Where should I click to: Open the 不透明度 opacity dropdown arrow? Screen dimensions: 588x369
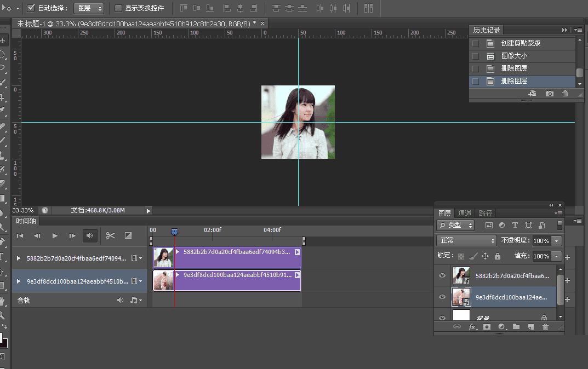(557, 240)
